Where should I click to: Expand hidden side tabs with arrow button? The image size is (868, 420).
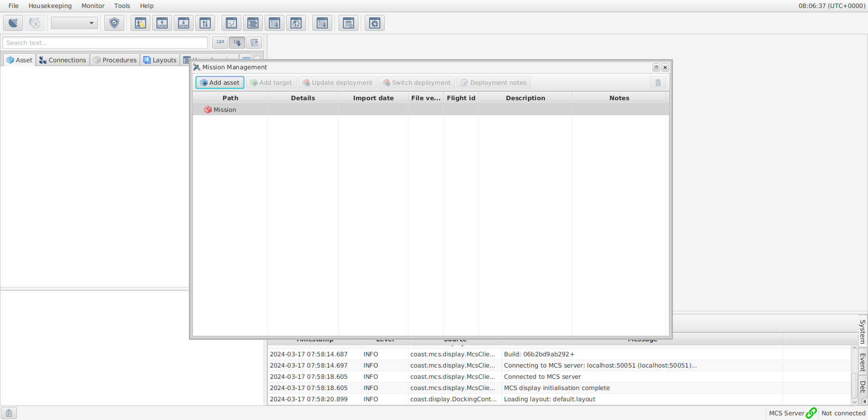click(x=864, y=401)
